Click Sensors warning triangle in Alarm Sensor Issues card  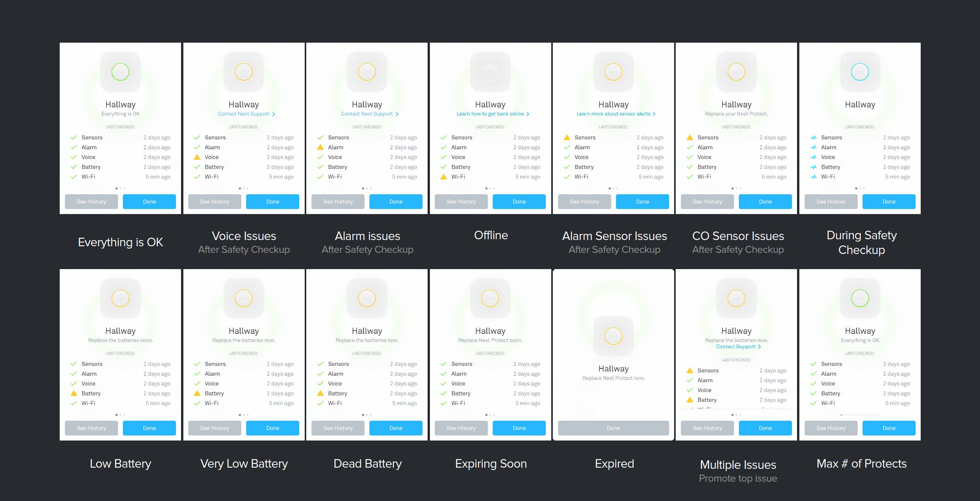tap(567, 138)
